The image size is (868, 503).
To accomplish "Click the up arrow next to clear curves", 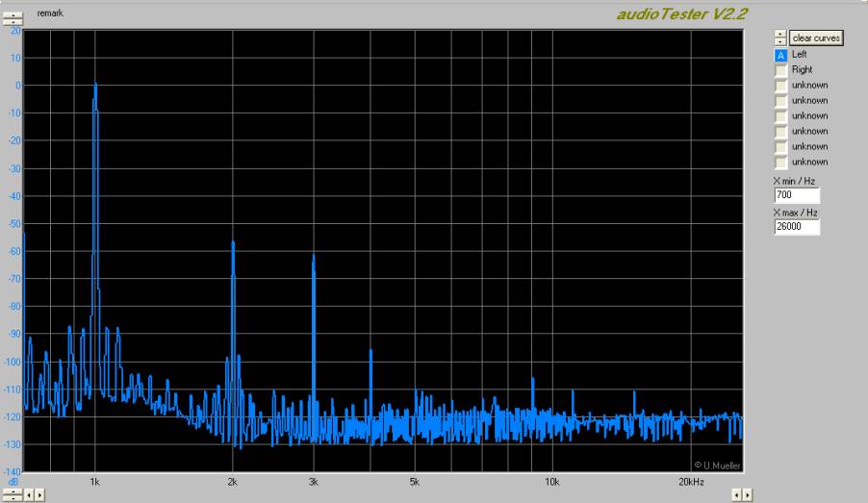I will click(x=779, y=34).
